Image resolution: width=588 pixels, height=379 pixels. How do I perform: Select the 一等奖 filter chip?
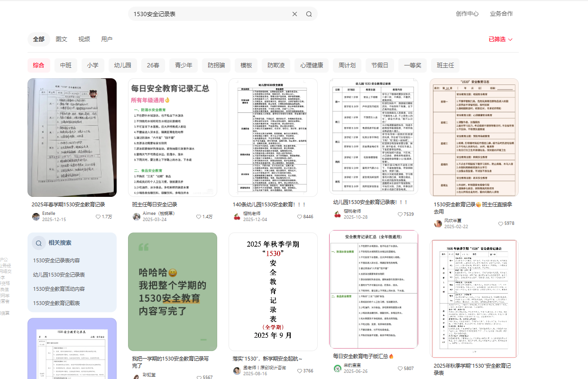pos(413,65)
